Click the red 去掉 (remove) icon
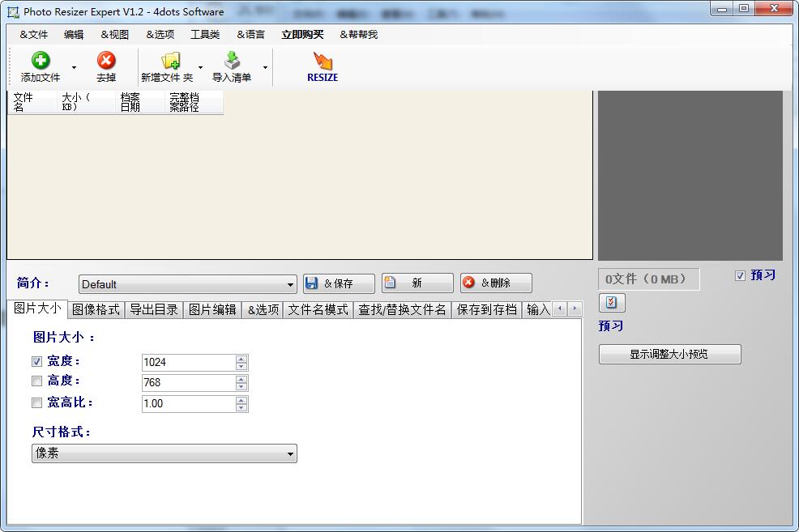Viewport: 799px width, 532px height. point(106,60)
